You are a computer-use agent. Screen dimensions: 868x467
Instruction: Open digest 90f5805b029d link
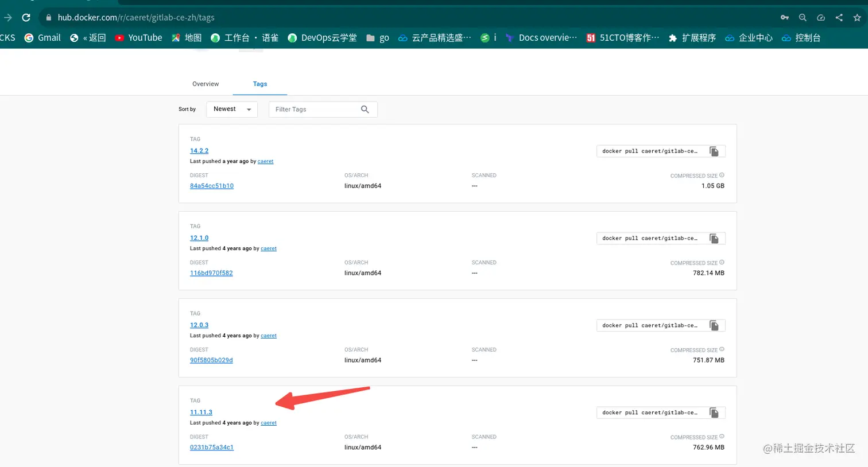211,360
